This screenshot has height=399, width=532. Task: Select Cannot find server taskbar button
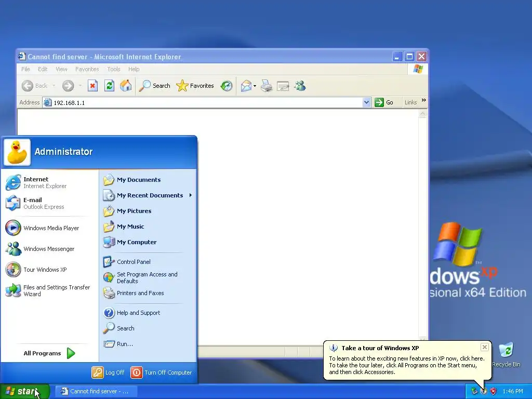tap(96, 391)
